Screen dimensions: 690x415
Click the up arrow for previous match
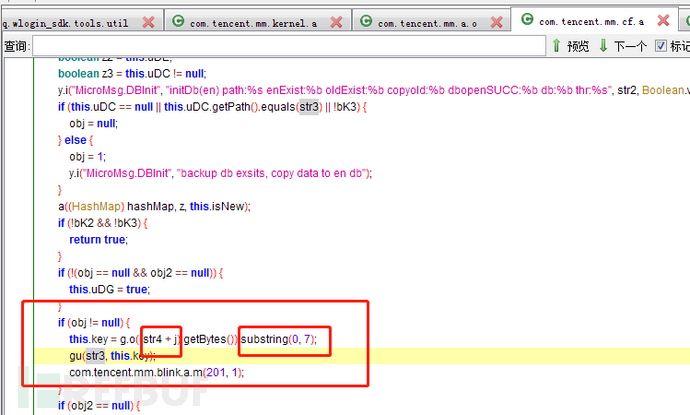pos(556,45)
